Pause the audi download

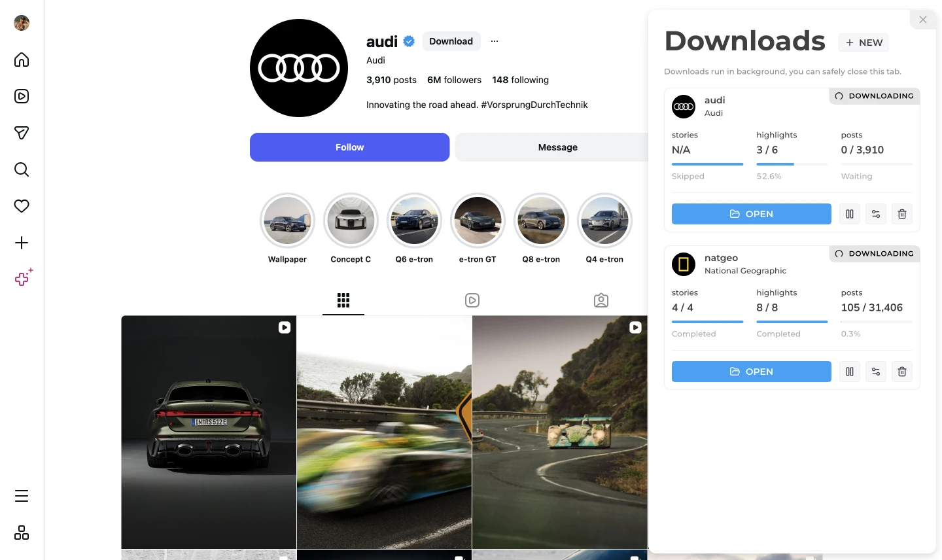coord(850,214)
